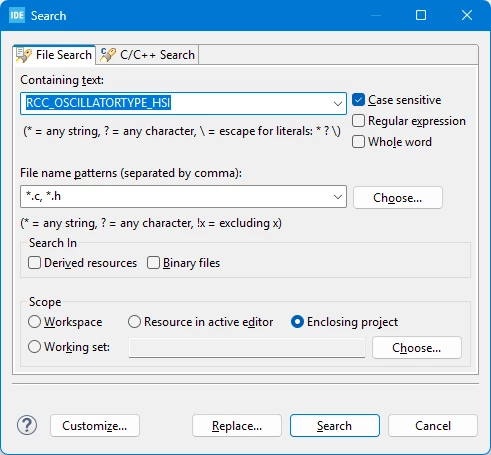Image resolution: width=491 pixels, height=455 pixels.
Task: Select Resource in active editor scope
Action: click(x=134, y=322)
